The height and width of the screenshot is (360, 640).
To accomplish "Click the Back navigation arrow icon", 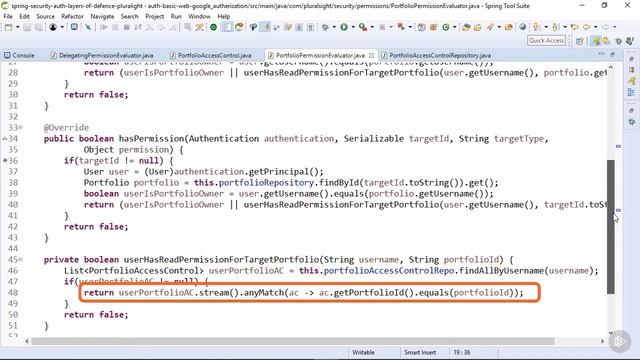I will point(586,27).
